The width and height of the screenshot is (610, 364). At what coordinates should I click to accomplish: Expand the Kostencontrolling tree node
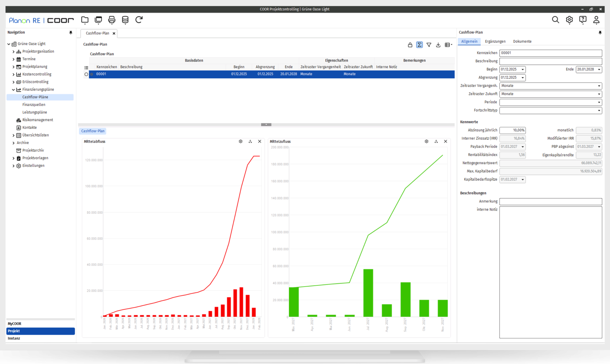(14, 74)
